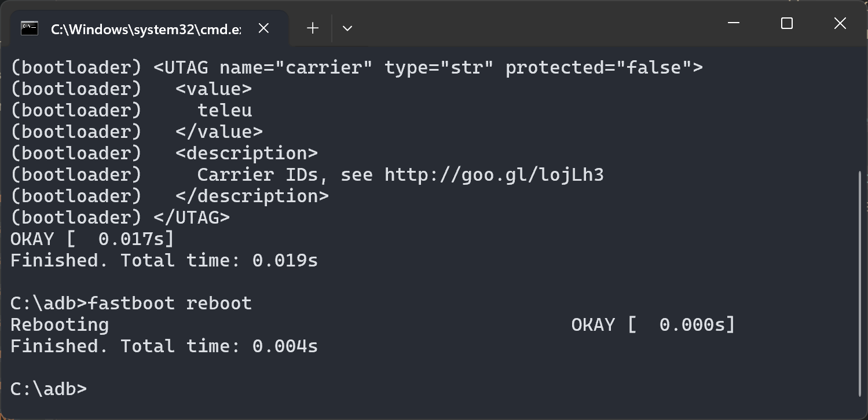Click the last C:\adb> prompt line
This screenshot has height=420, width=868.
click(49, 389)
